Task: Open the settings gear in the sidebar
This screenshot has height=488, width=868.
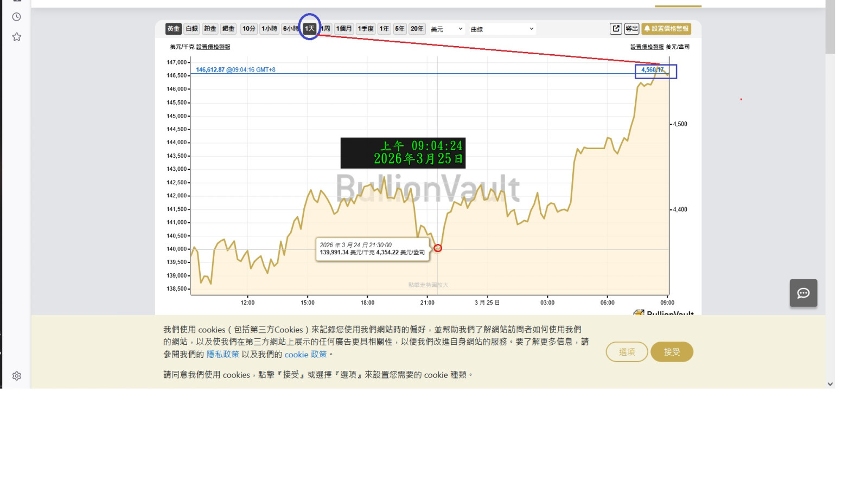Action: tap(17, 376)
